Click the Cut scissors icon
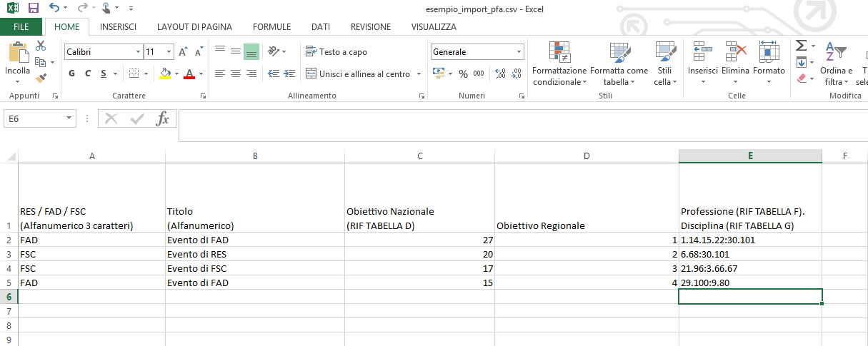868x346 pixels. coord(41,46)
